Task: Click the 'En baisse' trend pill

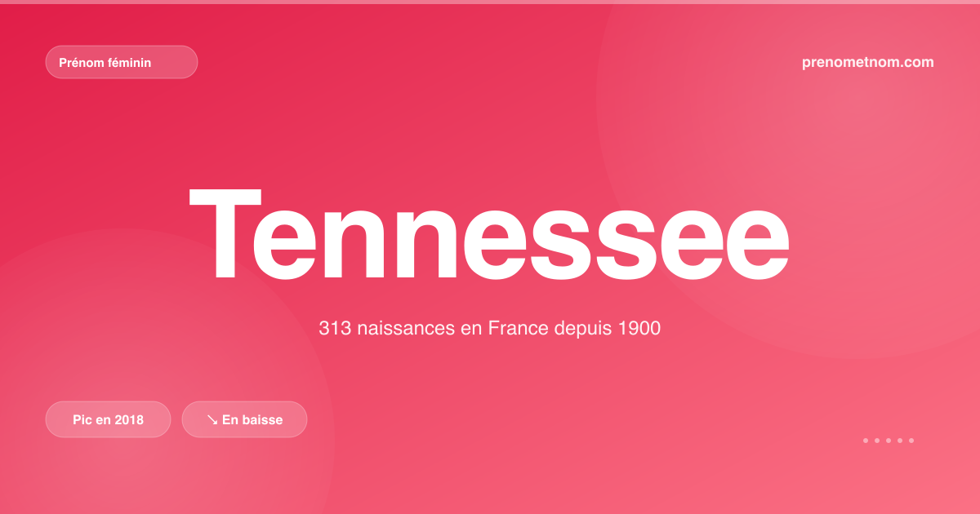Action: pos(244,419)
